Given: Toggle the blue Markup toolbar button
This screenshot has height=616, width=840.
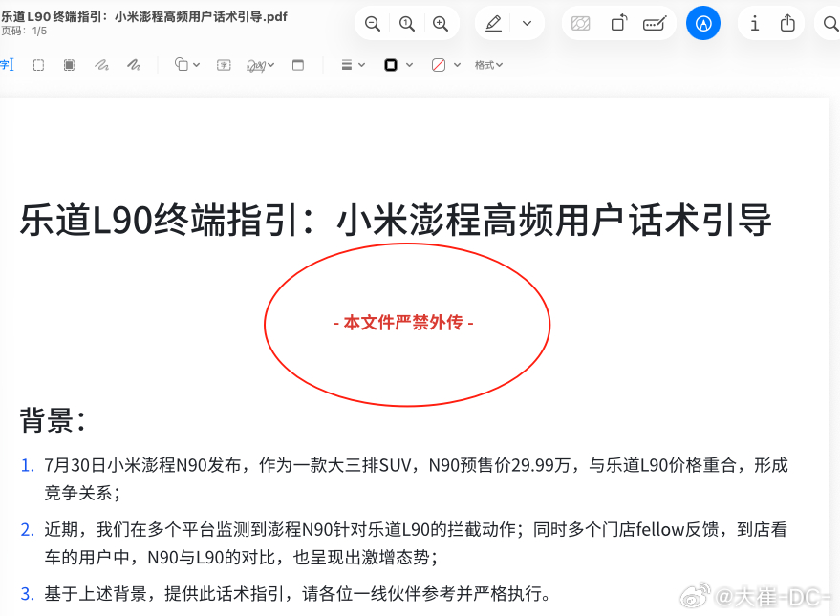Looking at the screenshot, I should coord(702,23).
